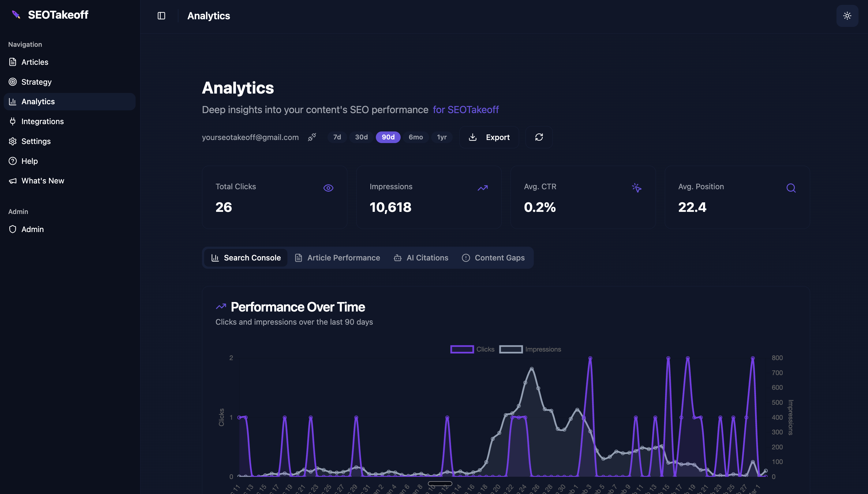The height and width of the screenshot is (494, 868).
Task: Select the 6mo time range
Action: [415, 137]
